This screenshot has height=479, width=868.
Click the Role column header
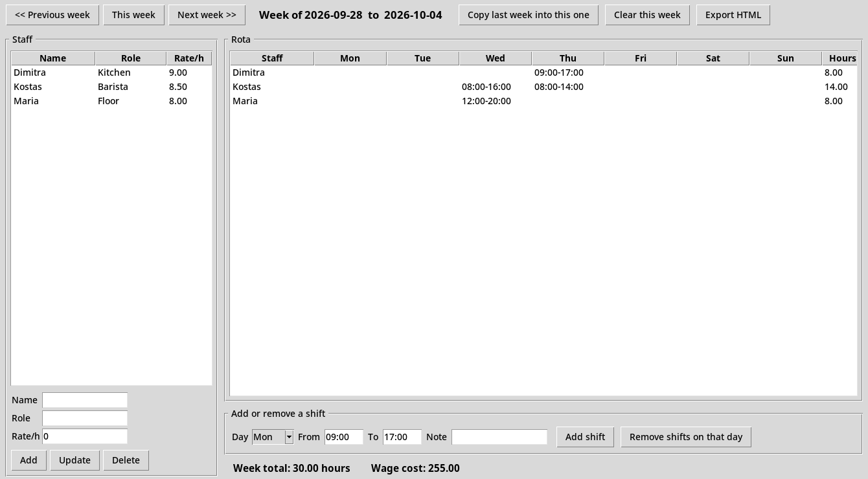point(131,58)
